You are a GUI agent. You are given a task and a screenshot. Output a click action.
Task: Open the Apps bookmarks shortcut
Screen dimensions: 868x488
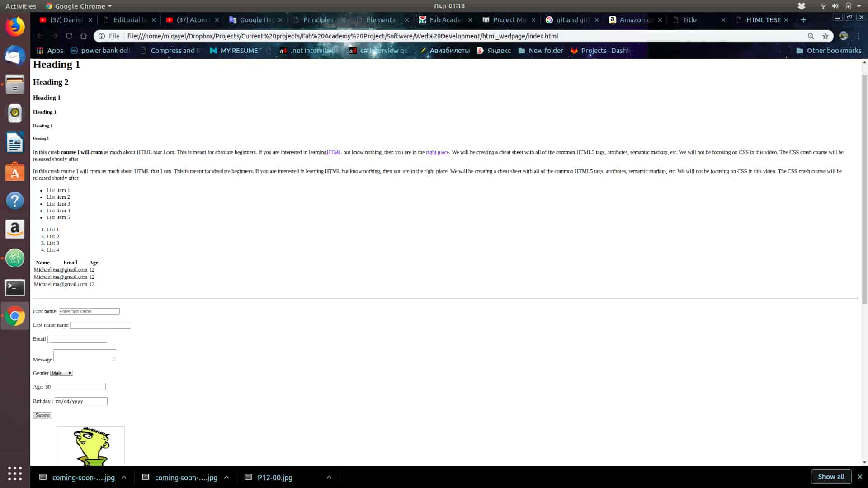50,51
